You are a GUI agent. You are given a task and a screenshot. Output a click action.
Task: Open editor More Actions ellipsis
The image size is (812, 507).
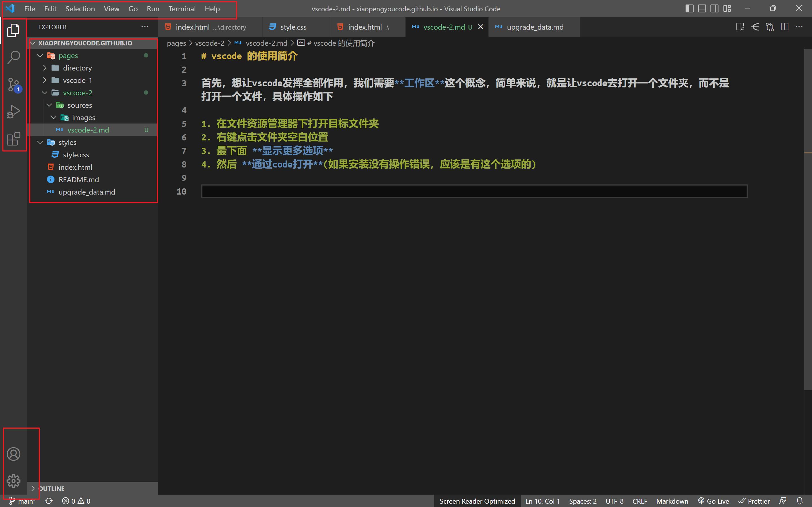799,27
